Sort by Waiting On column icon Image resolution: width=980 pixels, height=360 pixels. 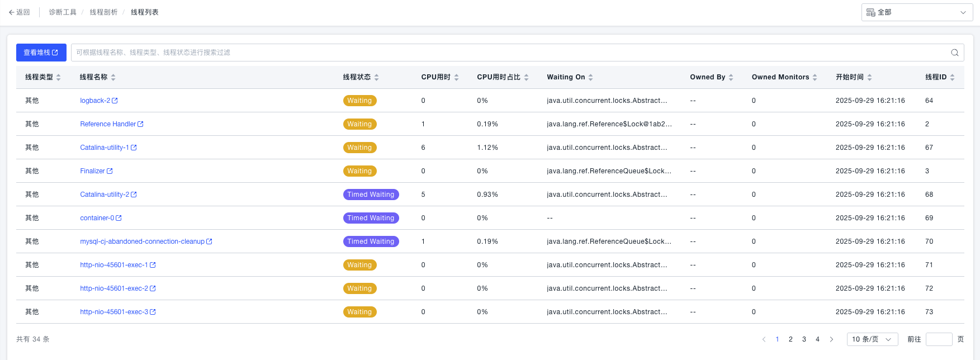pyautogui.click(x=591, y=77)
